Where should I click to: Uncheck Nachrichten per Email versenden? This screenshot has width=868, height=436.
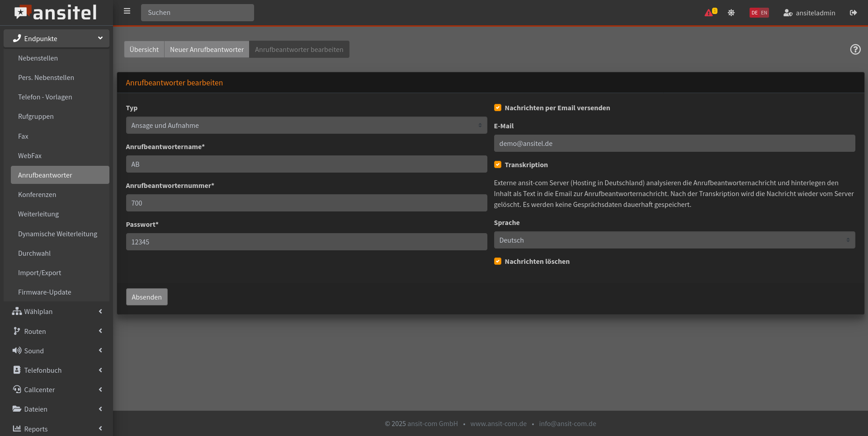498,108
